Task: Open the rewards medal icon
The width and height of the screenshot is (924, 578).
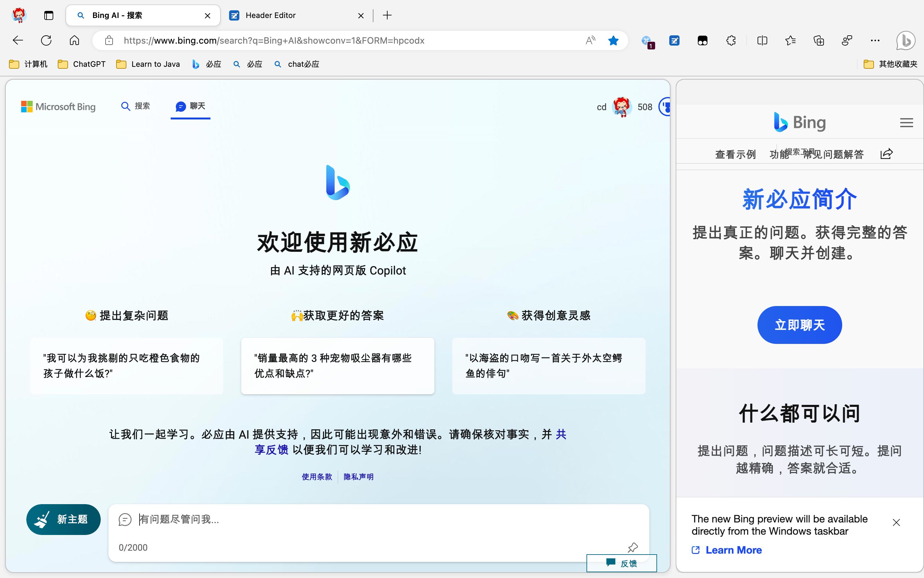Action: point(665,107)
